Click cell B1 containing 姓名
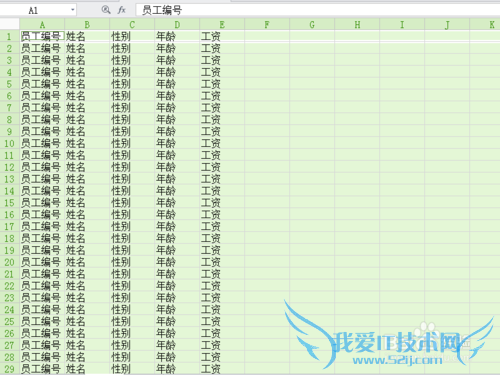This screenshot has height=375, width=500. point(87,36)
